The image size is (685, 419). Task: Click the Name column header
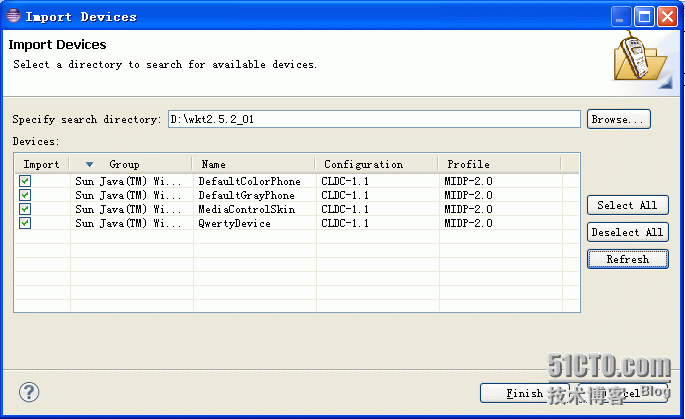click(x=253, y=164)
